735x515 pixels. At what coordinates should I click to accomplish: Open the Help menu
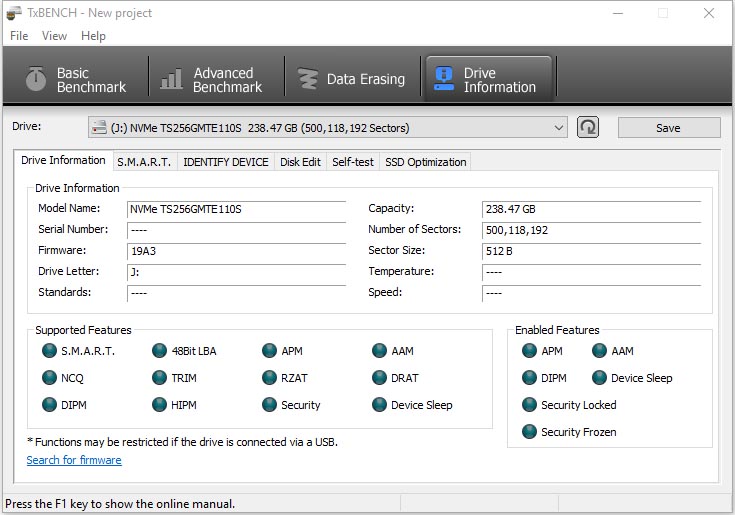(93, 36)
